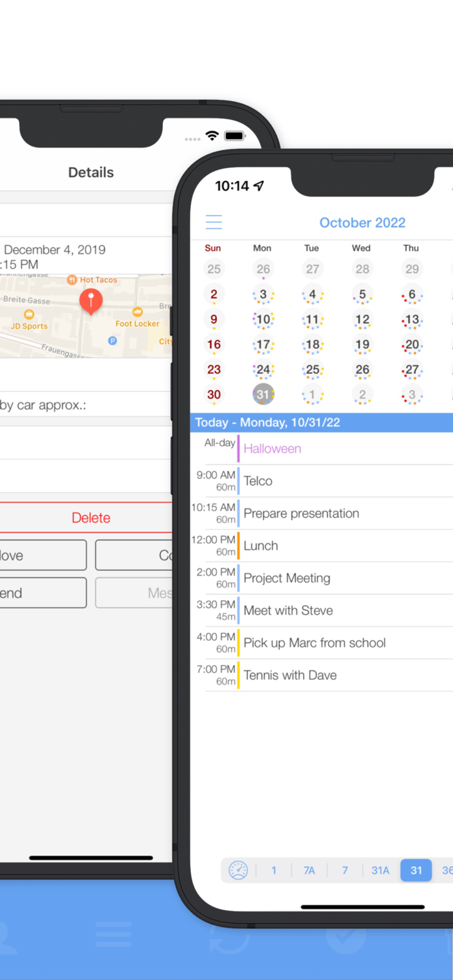Tap the Move button in Details
This screenshot has height=980, width=453.
click(x=42, y=555)
